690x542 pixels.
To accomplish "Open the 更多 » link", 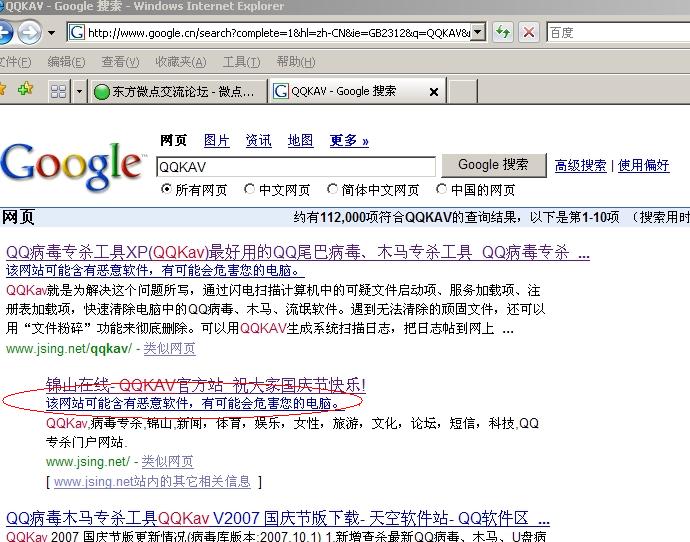I will point(349,140).
